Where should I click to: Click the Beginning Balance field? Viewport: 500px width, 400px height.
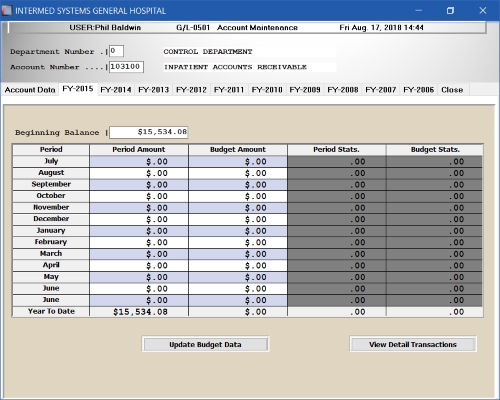[x=149, y=132]
